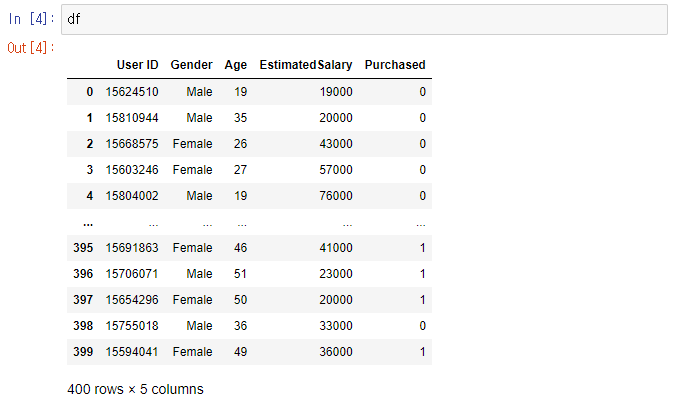Click row index 0
Viewport: 676px width, 400px height.
[x=89, y=92]
